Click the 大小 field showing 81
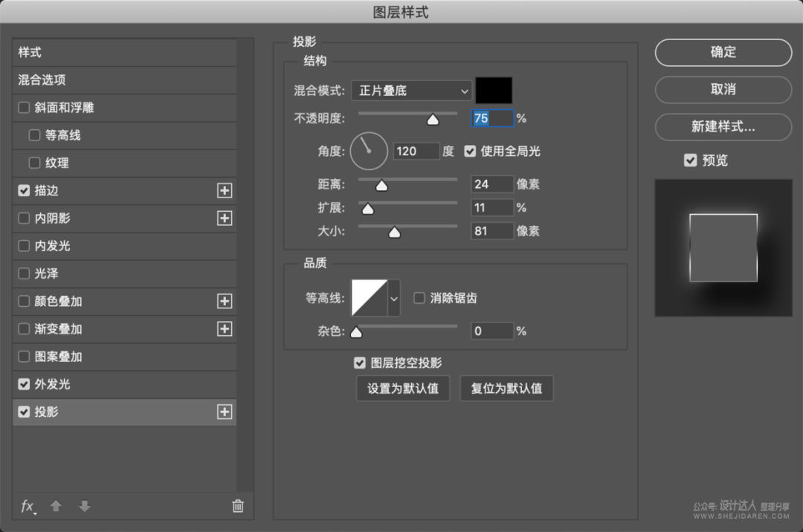The width and height of the screenshot is (803, 532). coord(492,230)
